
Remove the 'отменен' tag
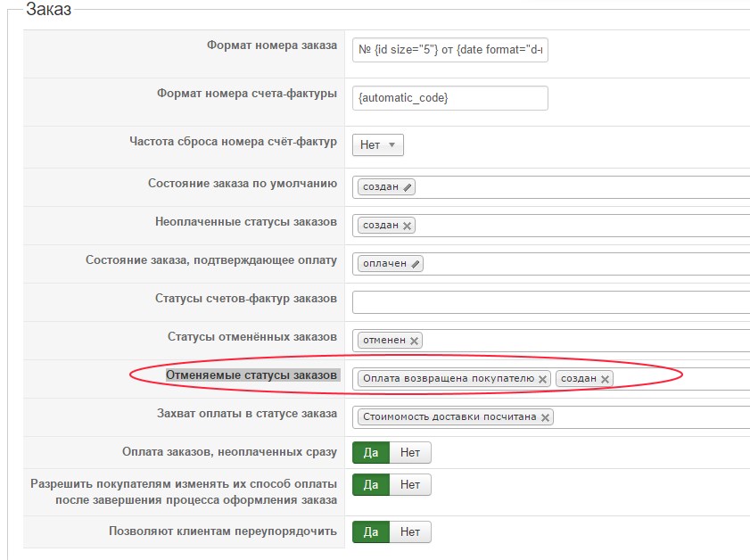(x=415, y=341)
